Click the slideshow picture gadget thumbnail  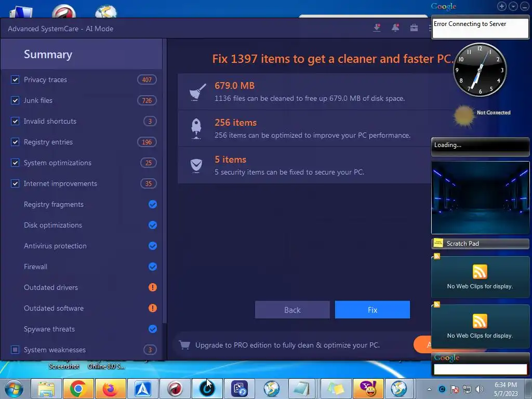(x=480, y=198)
